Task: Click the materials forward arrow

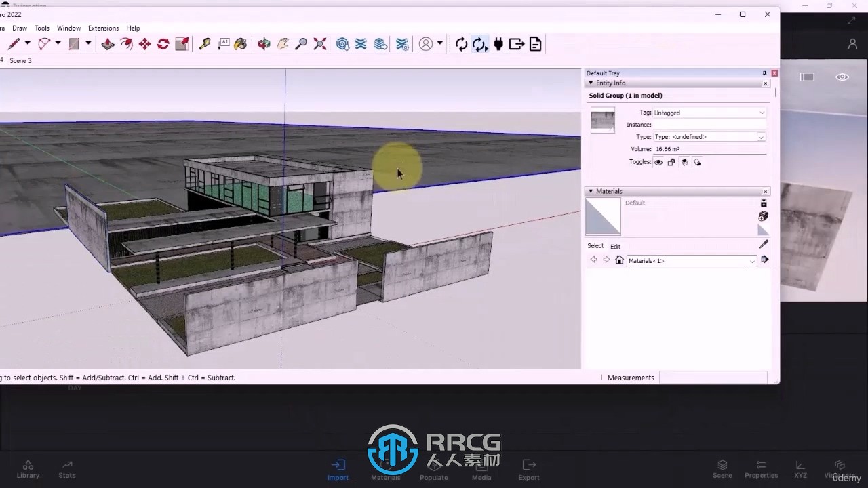Action: [x=606, y=260]
